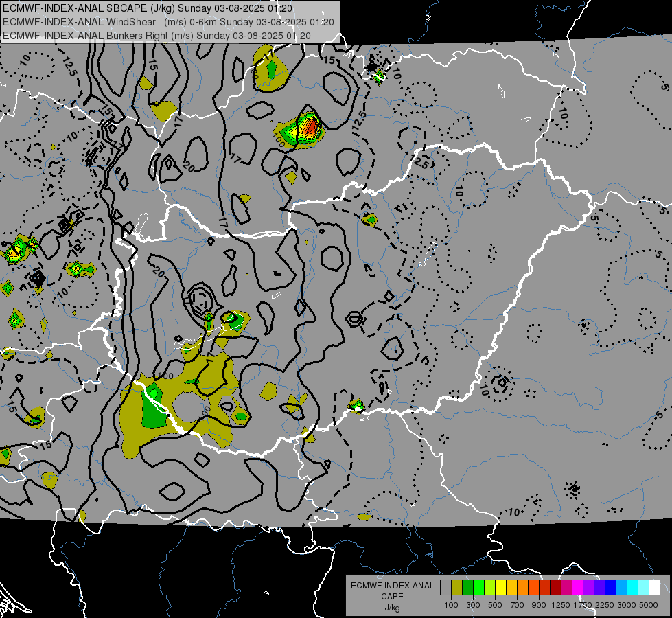Click the orange legend swatch
The width and height of the screenshot is (672, 618).
523,587
